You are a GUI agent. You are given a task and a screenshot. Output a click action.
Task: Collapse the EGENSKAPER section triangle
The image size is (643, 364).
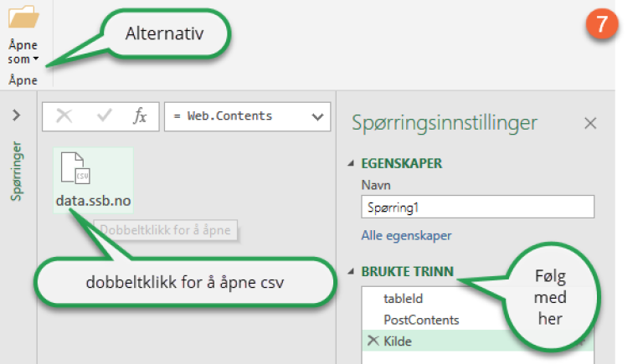[x=351, y=163]
